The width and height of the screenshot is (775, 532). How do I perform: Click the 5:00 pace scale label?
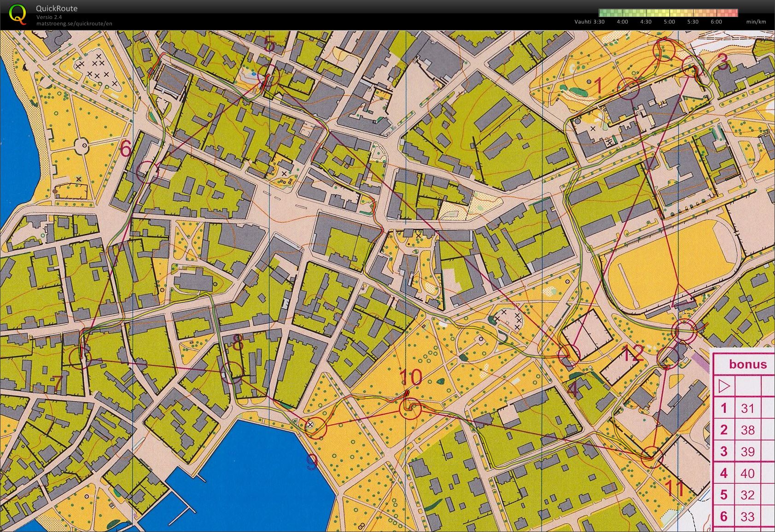click(669, 22)
